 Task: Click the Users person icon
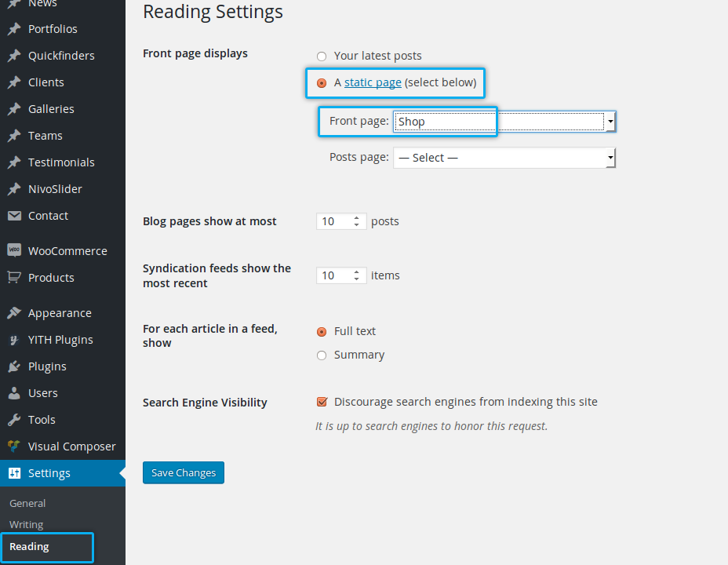(14, 392)
